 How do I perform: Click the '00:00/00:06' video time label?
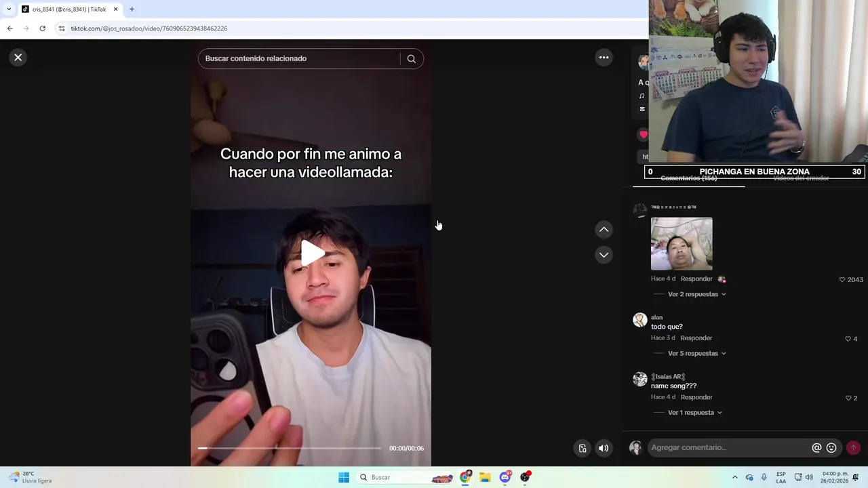click(406, 448)
